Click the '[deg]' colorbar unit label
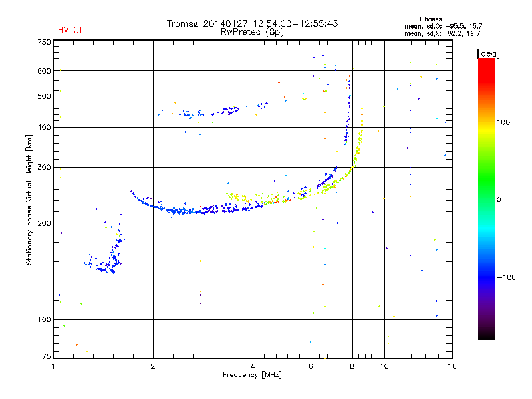532x399 pixels. tap(488, 53)
